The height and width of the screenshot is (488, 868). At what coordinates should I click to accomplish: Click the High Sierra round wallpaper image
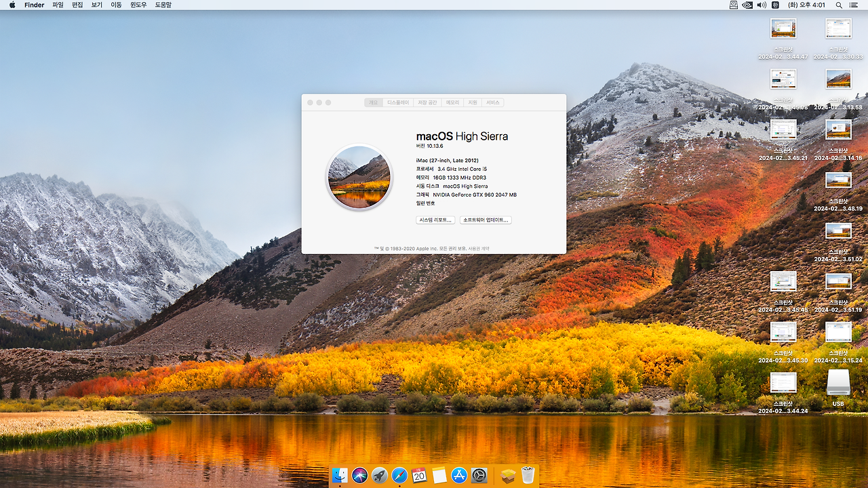coord(359,177)
